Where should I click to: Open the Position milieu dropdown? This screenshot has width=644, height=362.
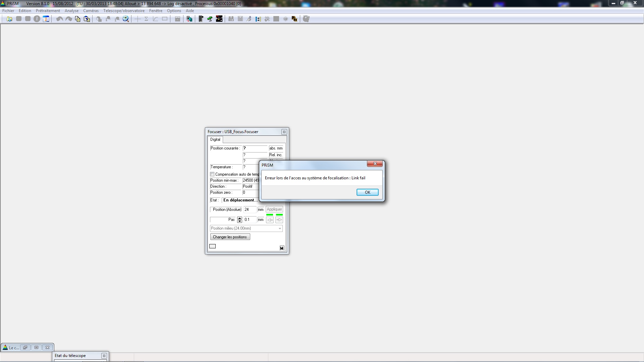tap(280, 229)
